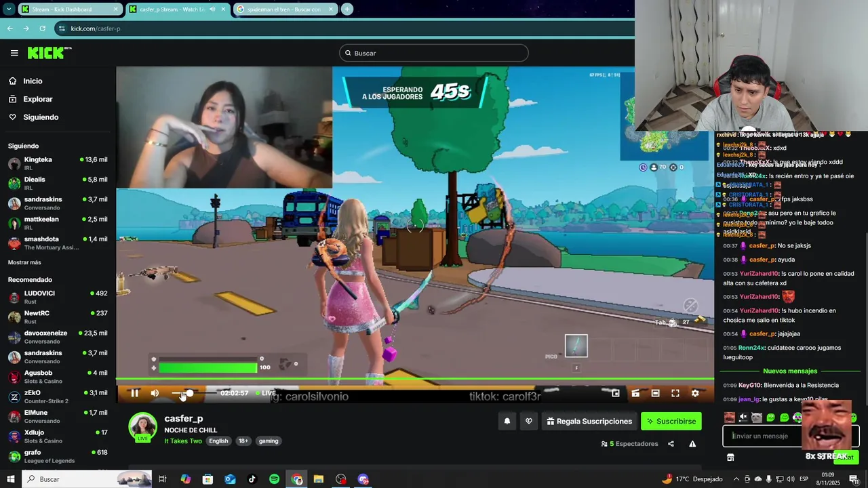The image size is (868, 488).
Task: Switch to Stream - Kick Dashboard tab
Action: click(70, 9)
